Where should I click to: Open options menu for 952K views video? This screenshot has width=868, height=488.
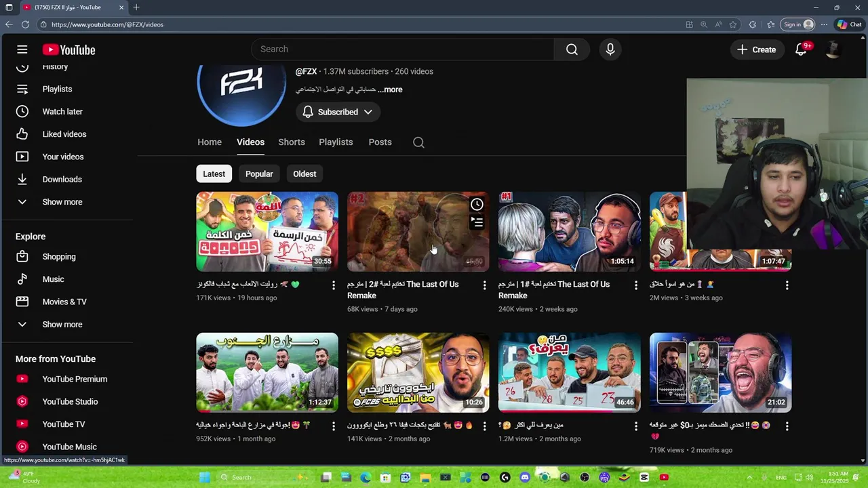click(x=333, y=426)
